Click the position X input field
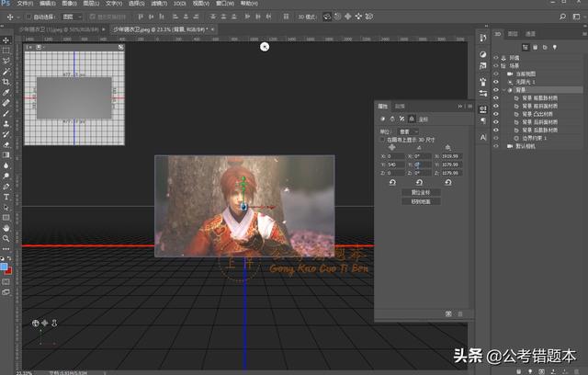 [x=396, y=156]
